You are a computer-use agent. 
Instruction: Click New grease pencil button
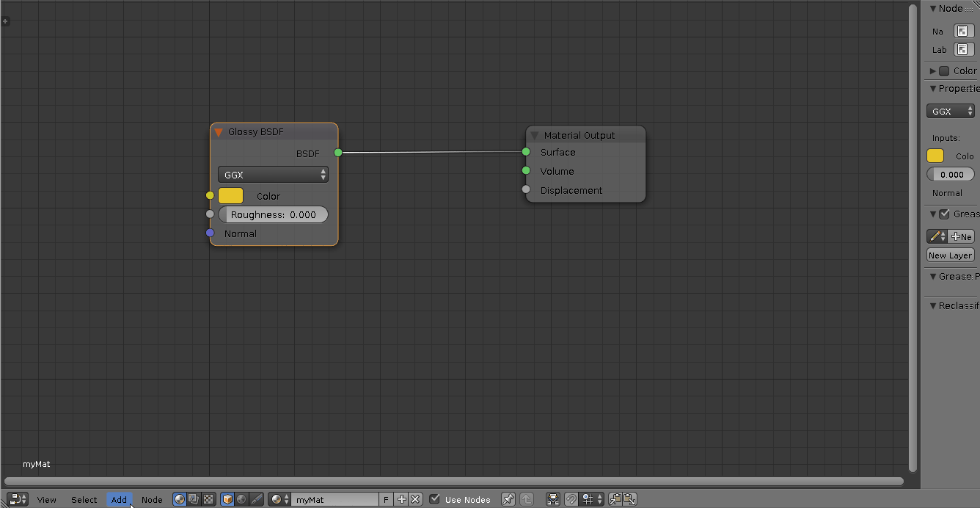click(962, 236)
